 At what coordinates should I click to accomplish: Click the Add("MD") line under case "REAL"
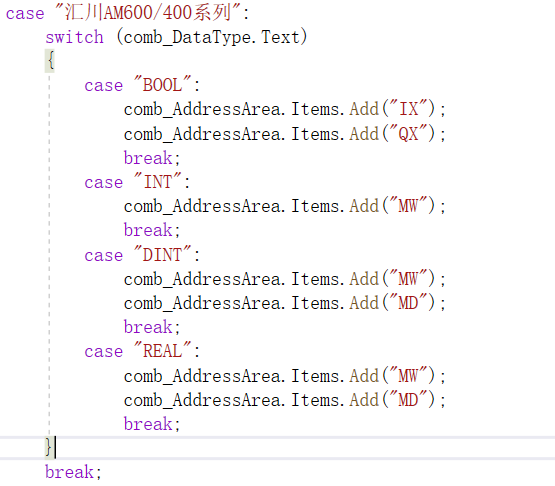click(284, 400)
